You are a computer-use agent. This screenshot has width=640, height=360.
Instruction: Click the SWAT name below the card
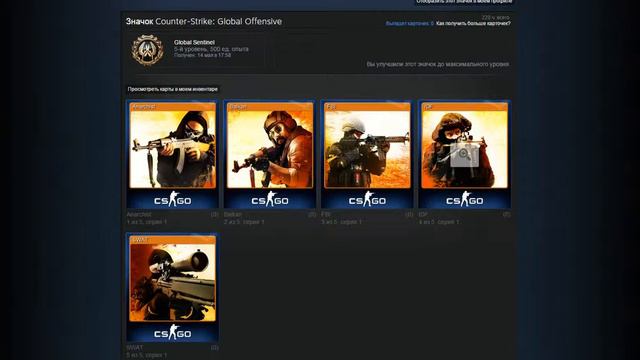pyautogui.click(x=135, y=348)
